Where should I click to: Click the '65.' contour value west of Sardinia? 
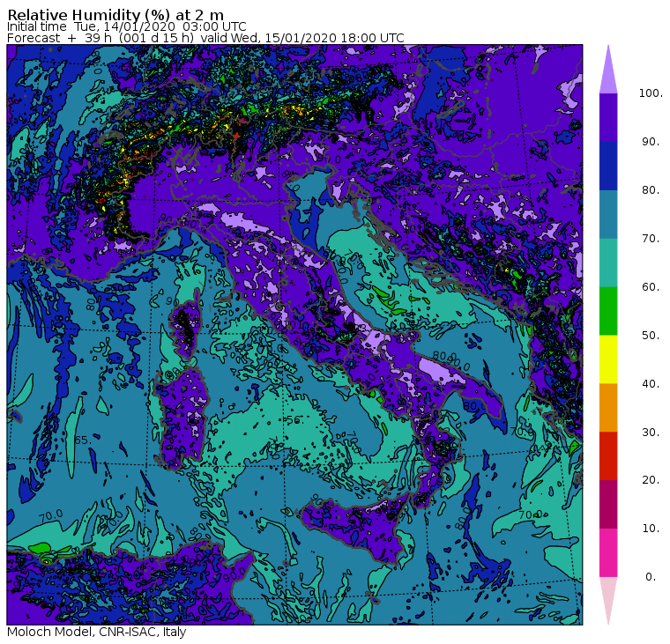(x=83, y=440)
